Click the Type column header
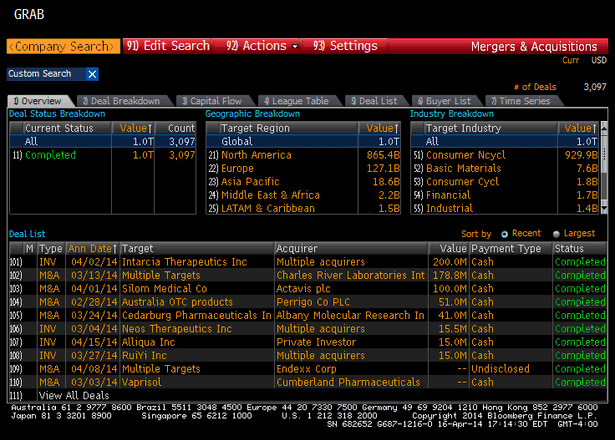This screenshot has height=440, width=615. tap(51, 249)
